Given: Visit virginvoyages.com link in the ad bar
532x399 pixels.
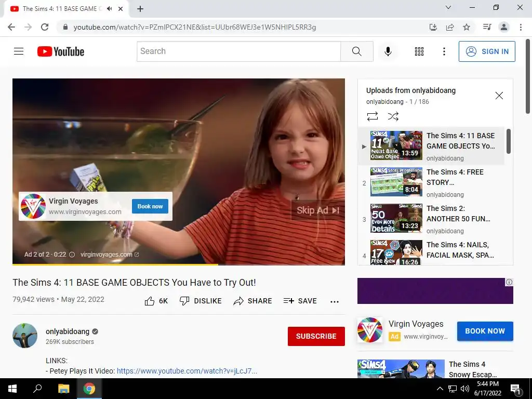Looking at the screenshot, I should click(110, 255).
